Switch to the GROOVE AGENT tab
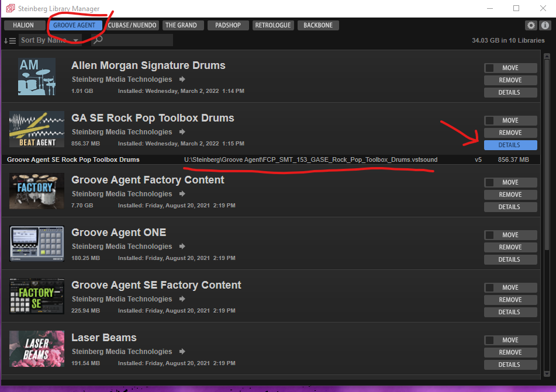 (x=74, y=25)
